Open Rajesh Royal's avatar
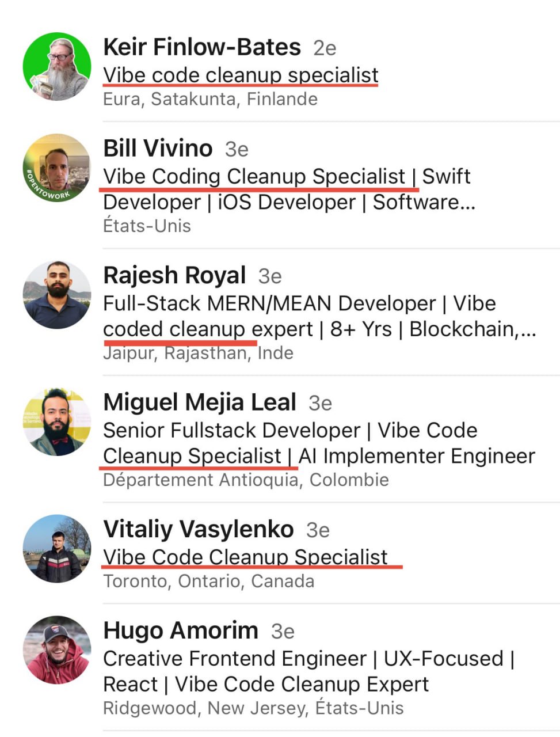Viewport: 560px width, 737px height. pos(57,295)
